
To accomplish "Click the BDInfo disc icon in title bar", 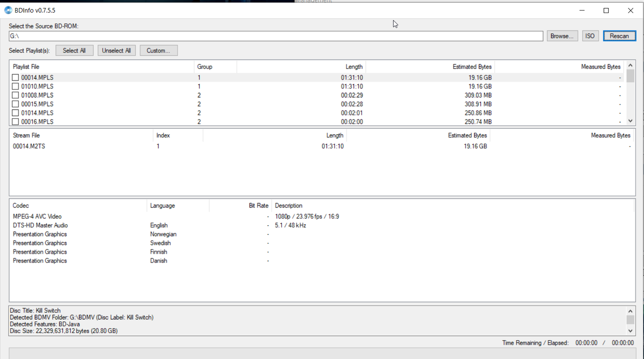I will pyautogui.click(x=8, y=10).
